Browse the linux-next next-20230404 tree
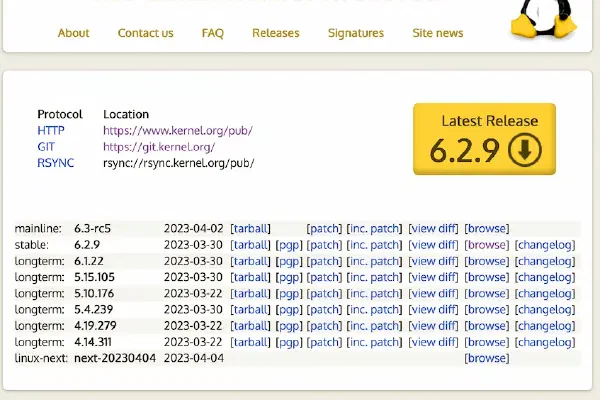This screenshot has width=600, height=400. point(486,358)
